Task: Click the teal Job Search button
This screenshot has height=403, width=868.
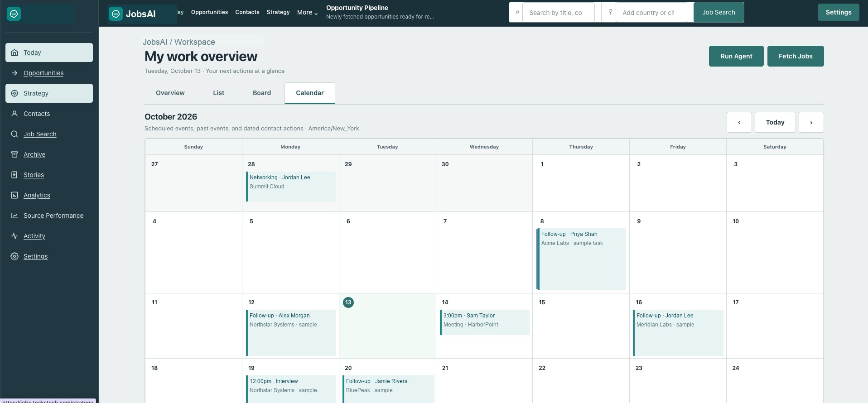Action: [x=719, y=12]
